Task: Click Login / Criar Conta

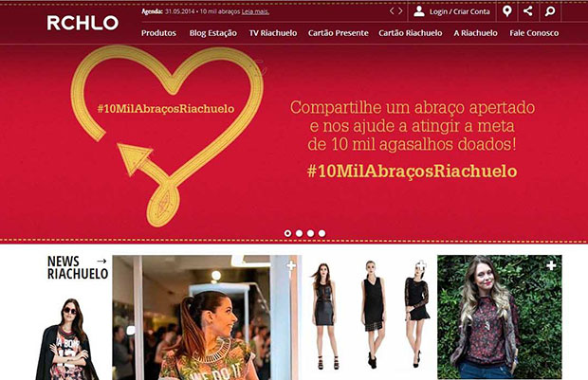Action: 459,11
